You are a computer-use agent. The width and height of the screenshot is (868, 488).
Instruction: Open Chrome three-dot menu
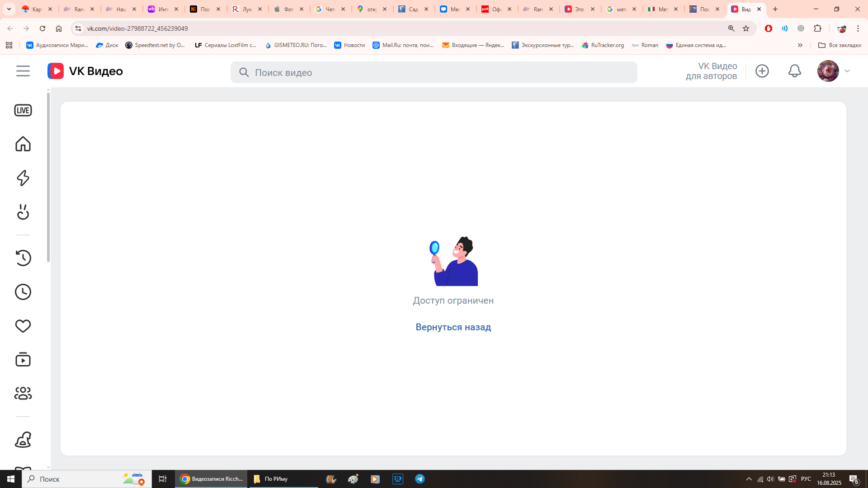point(858,28)
